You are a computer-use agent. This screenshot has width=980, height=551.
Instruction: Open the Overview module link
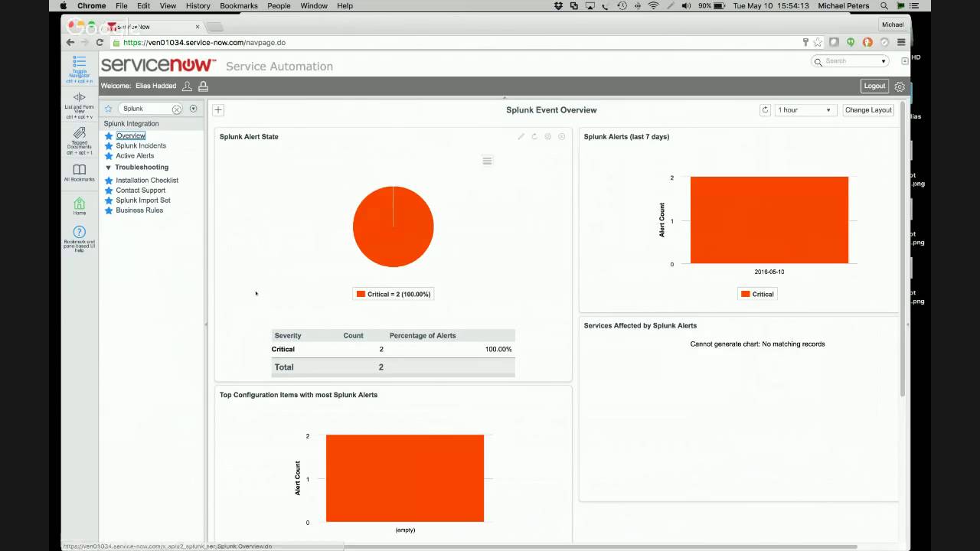(x=131, y=135)
